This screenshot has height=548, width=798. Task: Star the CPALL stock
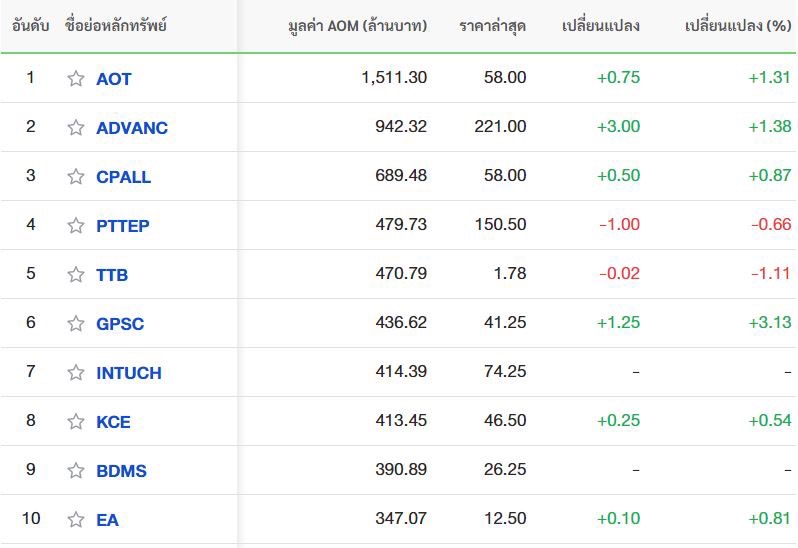tap(76, 176)
